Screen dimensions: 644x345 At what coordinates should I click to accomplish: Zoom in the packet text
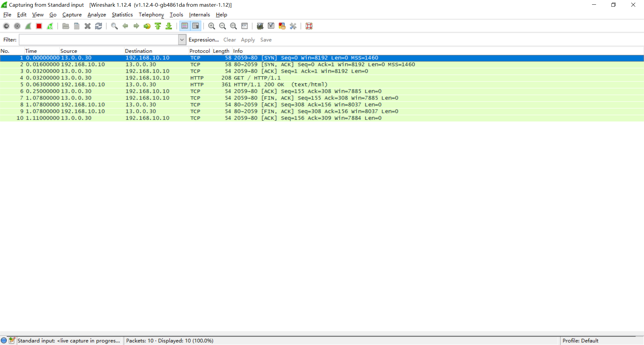[212, 26]
